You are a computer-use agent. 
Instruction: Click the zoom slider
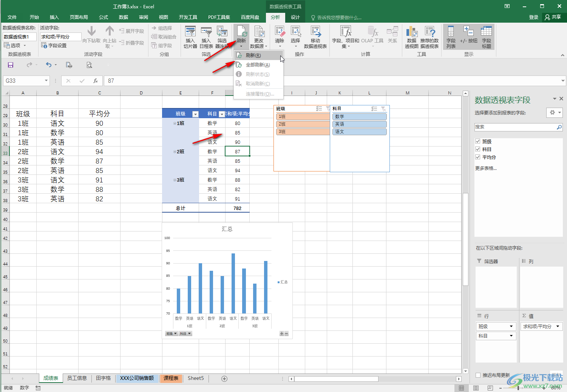point(518,388)
